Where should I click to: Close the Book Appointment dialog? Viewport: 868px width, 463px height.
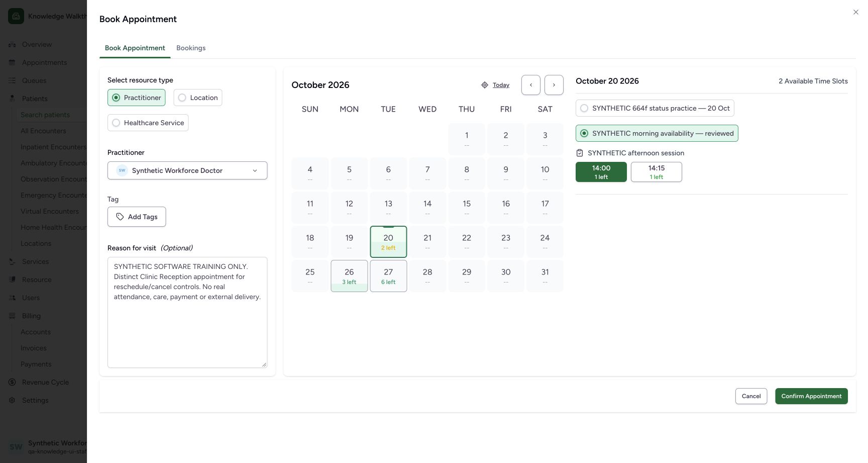pos(855,12)
